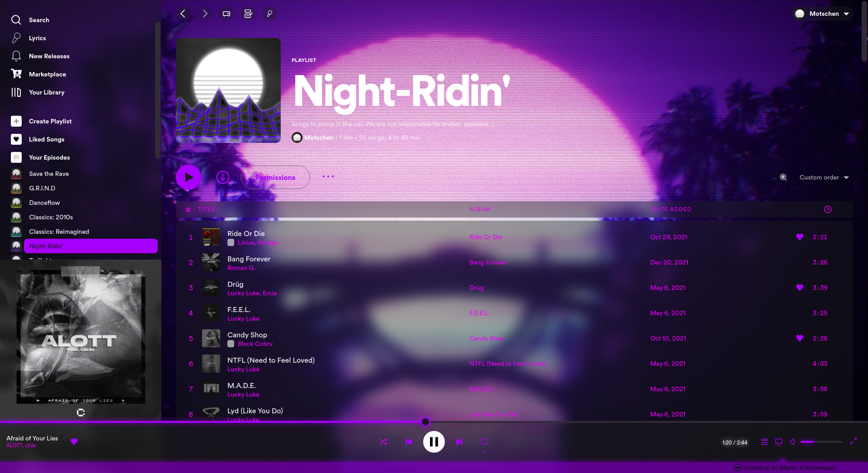Open the Permissions button
The height and width of the screenshot is (473, 868).
point(275,177)
